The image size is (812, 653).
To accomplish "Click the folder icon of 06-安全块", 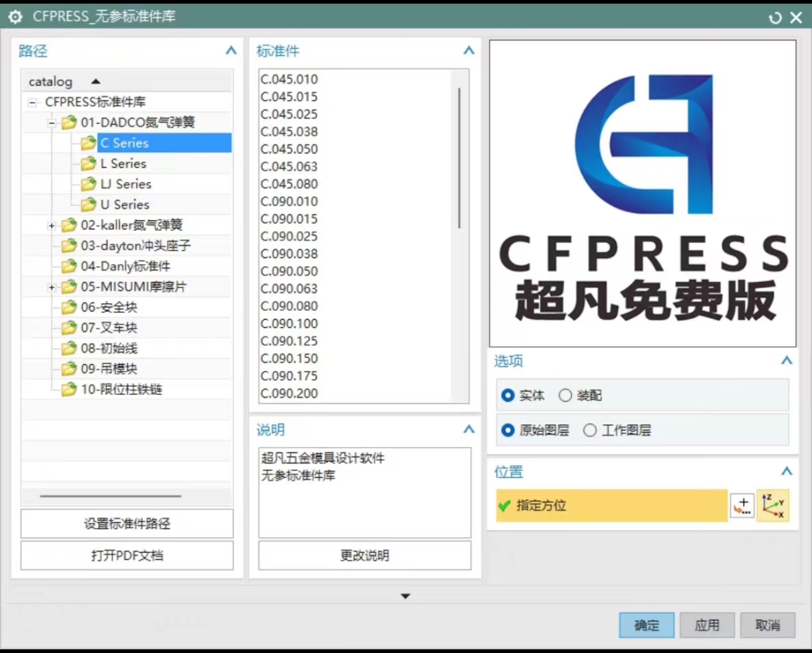I will click(x=69, y=308).
